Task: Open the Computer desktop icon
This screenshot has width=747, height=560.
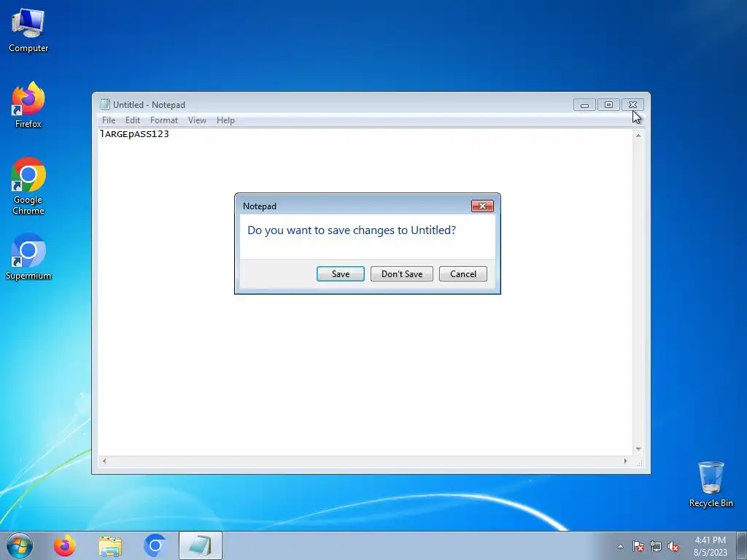Action: [28, 31]
